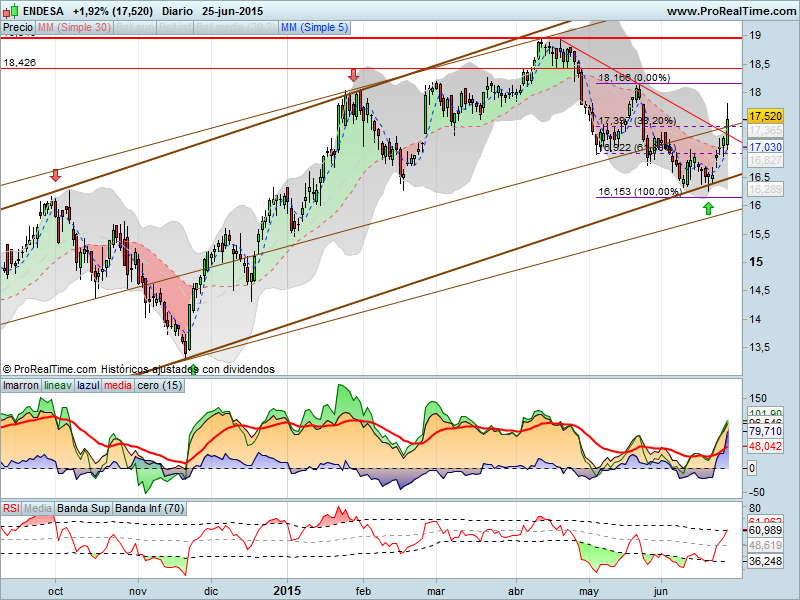
Task: Click the ENDESA ticker name
Action: [x=43, y=11]
